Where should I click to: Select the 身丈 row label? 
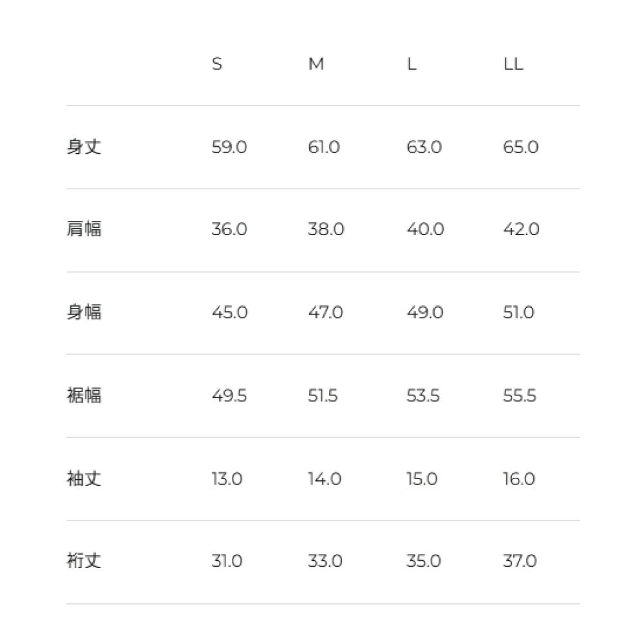click(84, 147)
